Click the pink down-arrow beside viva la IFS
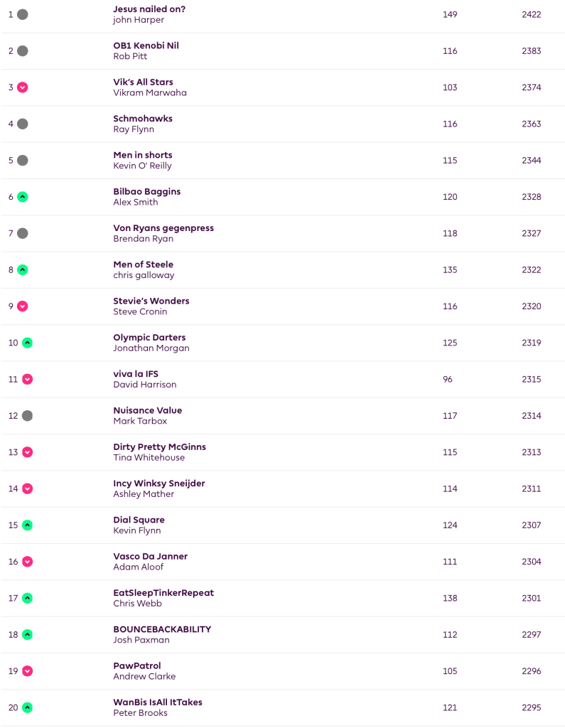Image resolution: width=565 pixels, height=728 pixels. [28, 379]
